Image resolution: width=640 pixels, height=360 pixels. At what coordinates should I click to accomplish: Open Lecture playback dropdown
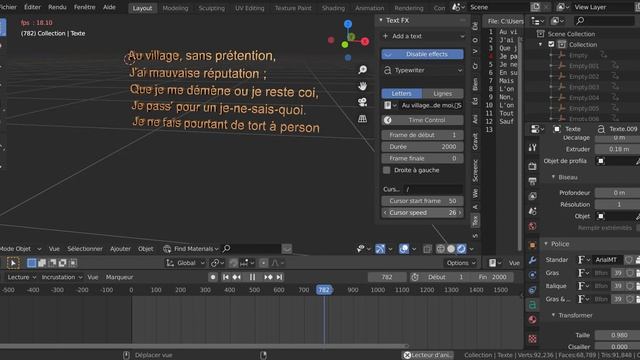tap(22, 277)
